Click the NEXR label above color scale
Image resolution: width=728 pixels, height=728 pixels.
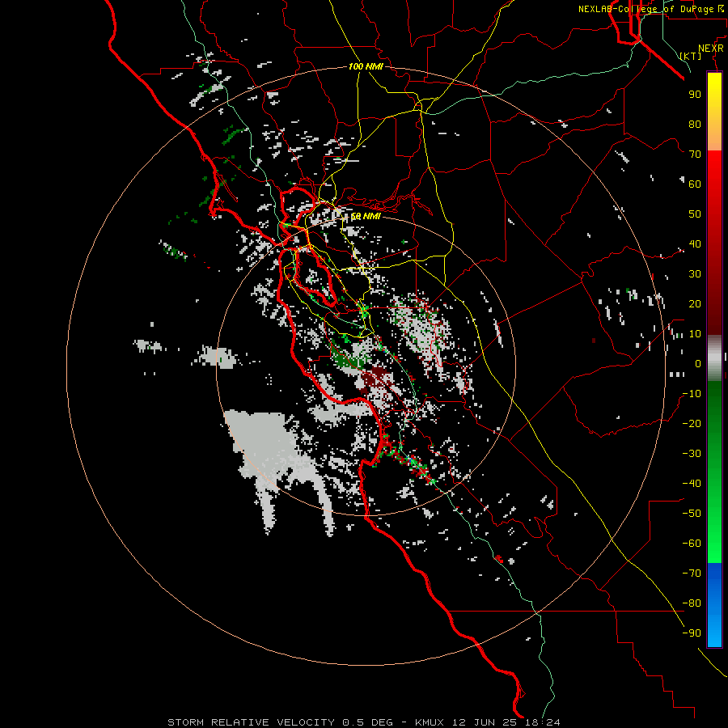click(x=710, y=49)
